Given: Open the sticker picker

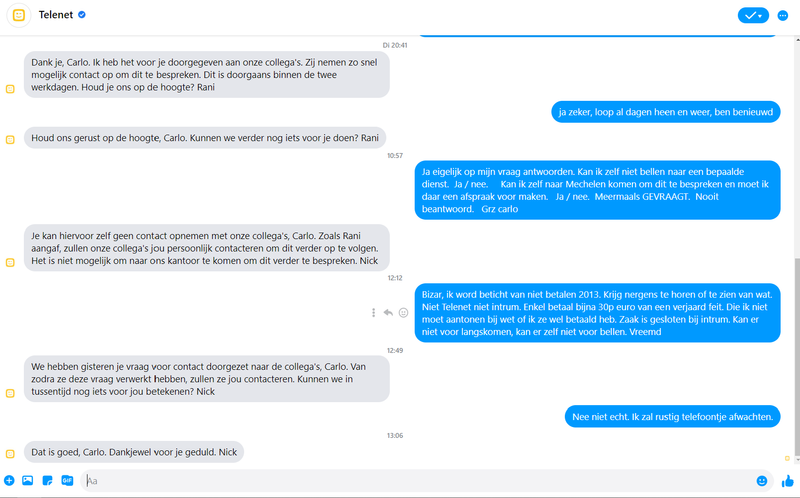Looking at the screenshot, I should (47, 481).
